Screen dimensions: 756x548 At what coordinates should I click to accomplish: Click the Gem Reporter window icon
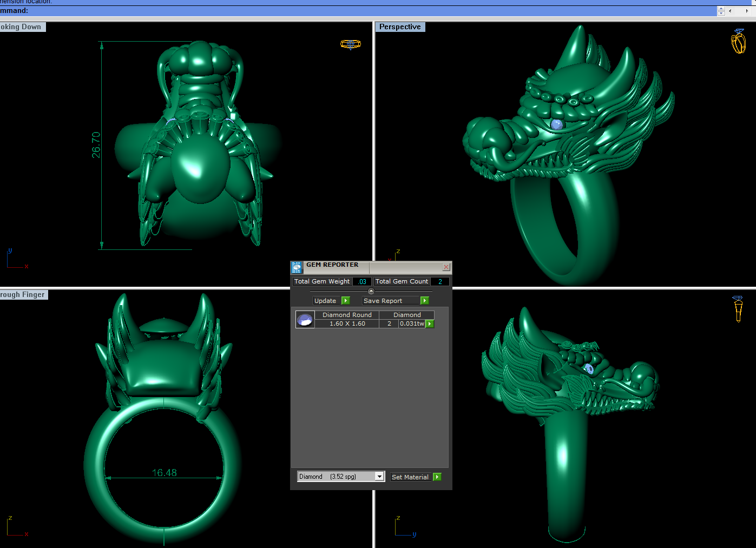(297, 267)
